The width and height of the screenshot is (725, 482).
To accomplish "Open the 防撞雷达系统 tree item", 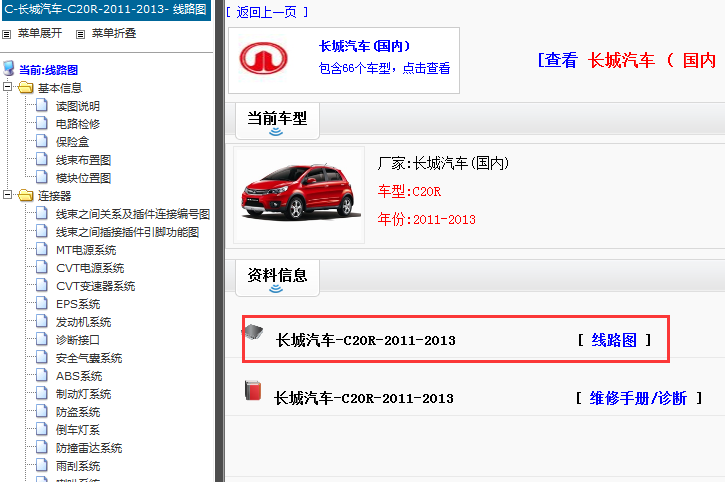I will pos(89,448).
